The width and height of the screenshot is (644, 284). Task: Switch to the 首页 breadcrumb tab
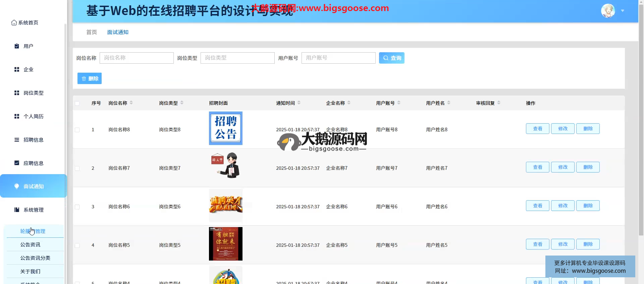pyautogui.click(x=92, y=32)
